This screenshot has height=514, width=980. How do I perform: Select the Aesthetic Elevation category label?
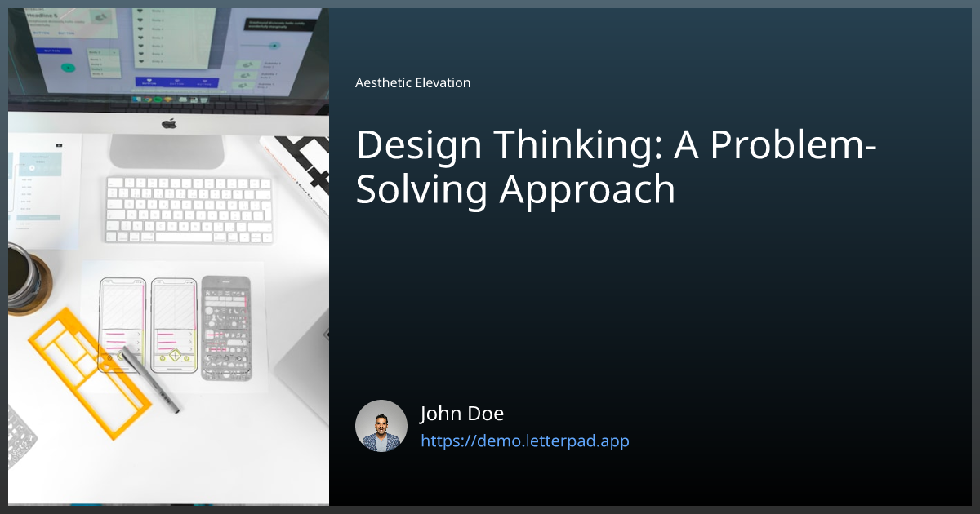tap(412, 82)
